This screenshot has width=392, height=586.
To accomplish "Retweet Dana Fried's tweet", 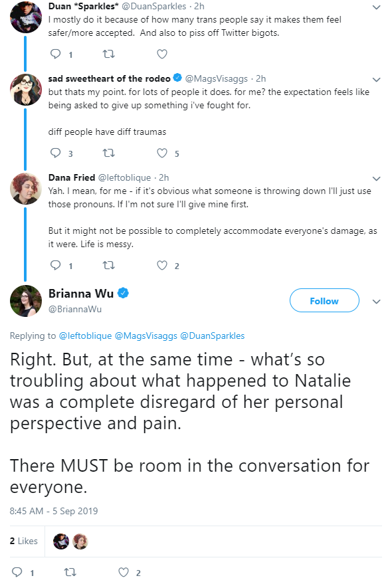I will point(109,265).
